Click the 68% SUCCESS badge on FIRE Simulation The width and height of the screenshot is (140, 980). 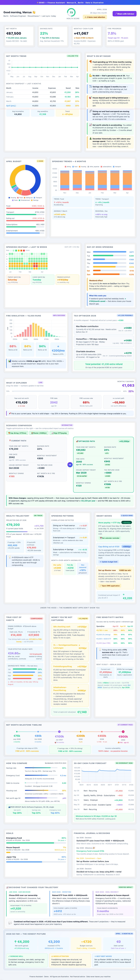click(59, 315)
